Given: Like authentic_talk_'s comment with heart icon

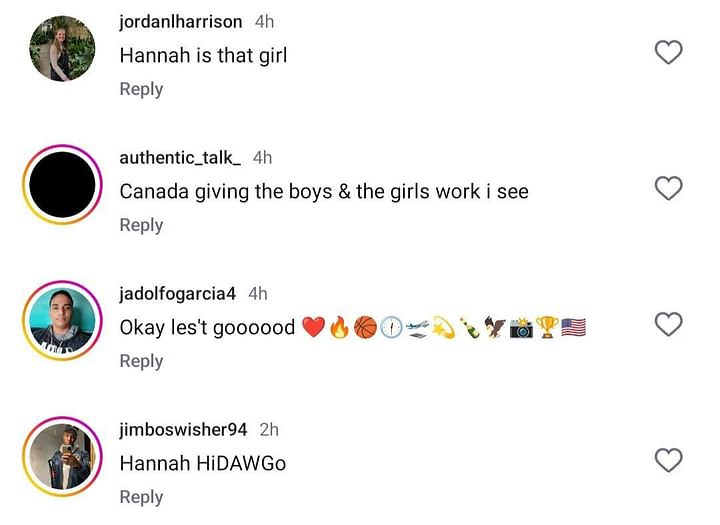Looking at the screenshot, I should (x=668, y=188).
